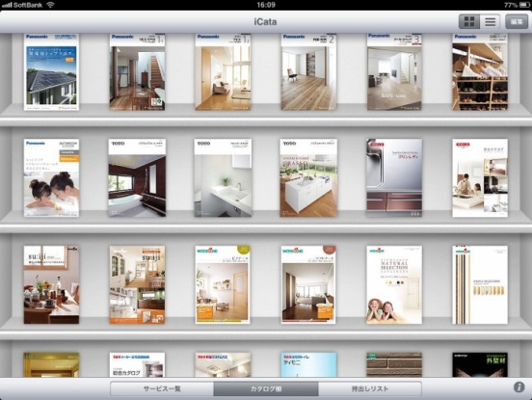Viewport: 532px width, 400px height.
Task: Open kitchen catalog with family photo collage
Action: pyautogui.click(x=480, y=177)
